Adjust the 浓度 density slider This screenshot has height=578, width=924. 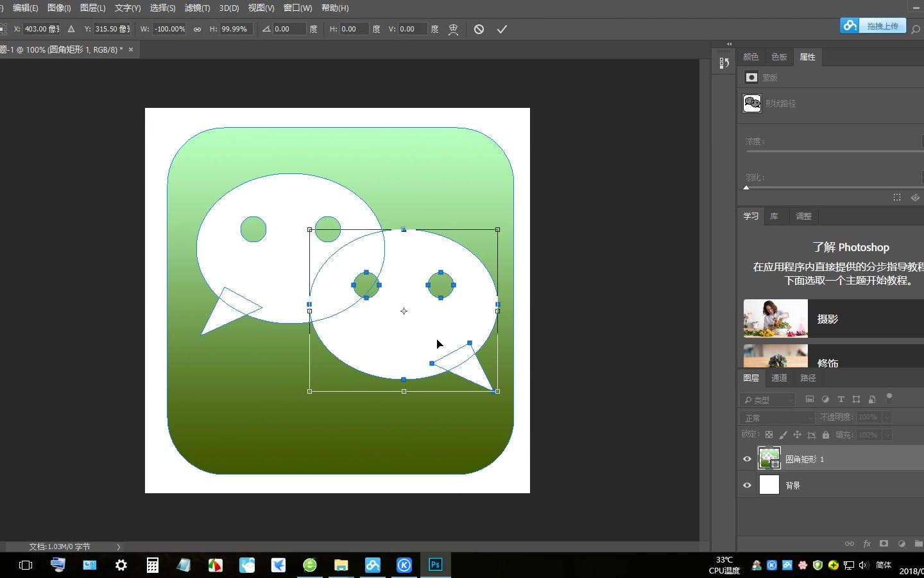coord(834,152)
